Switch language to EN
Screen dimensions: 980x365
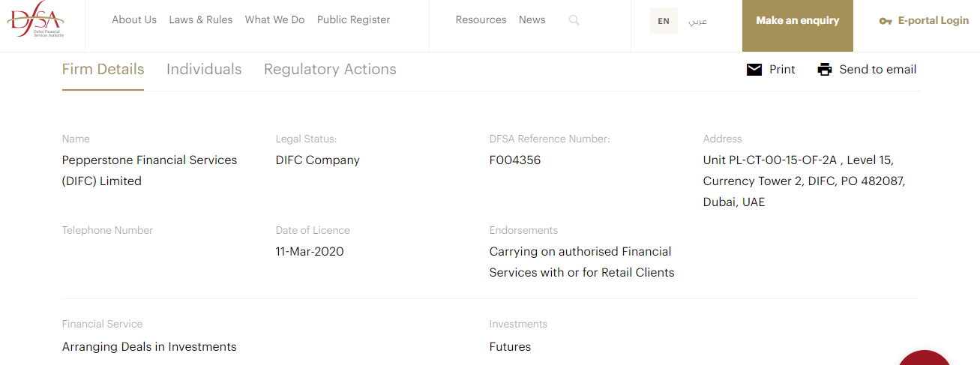pos(664,21)
